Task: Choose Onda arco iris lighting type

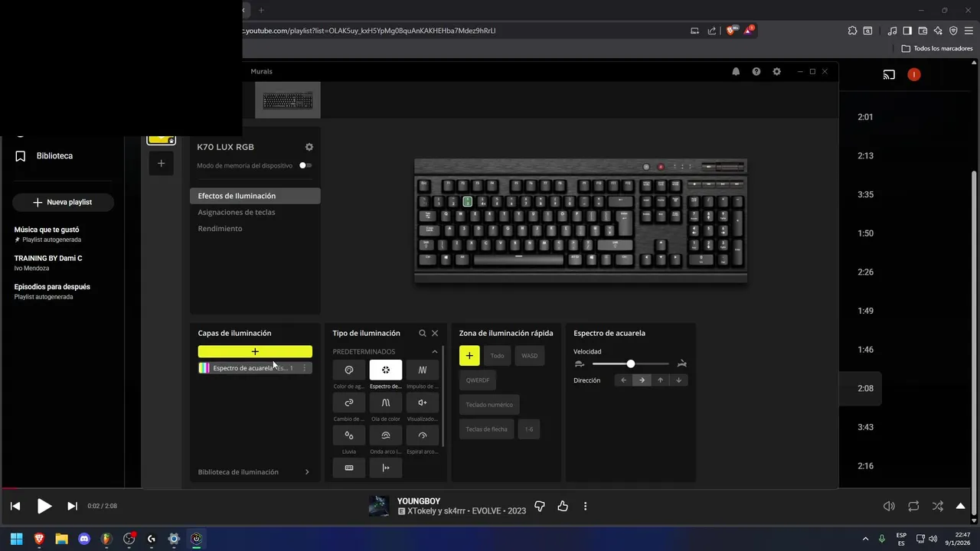Action: click(x=386, y=435)
